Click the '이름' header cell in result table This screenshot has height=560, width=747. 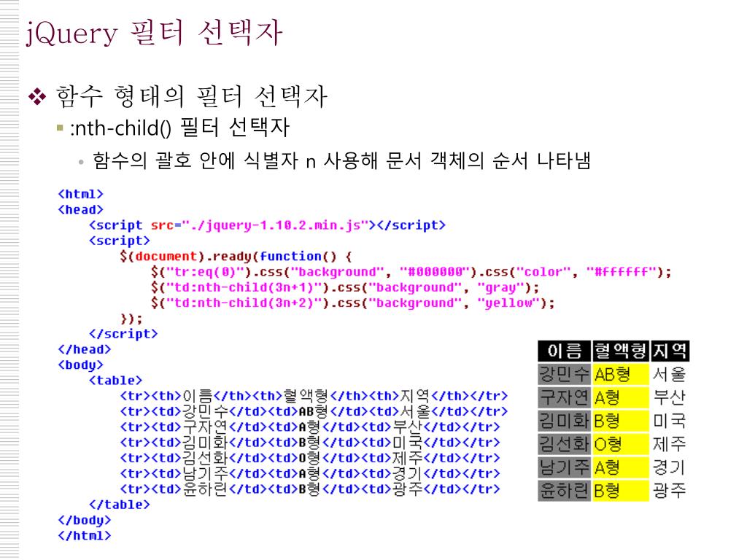pyautogui.click(x=565, y=351)
